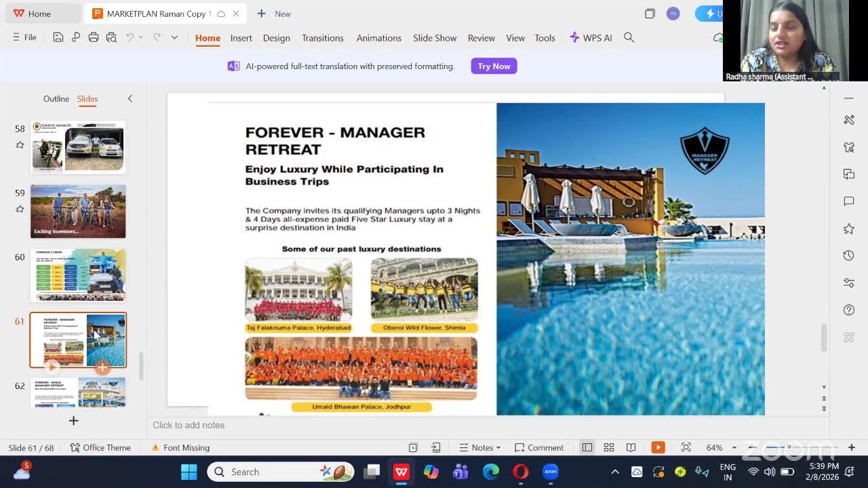
Task: Select slide 59 thumbnail
Action: coord(78,211)
